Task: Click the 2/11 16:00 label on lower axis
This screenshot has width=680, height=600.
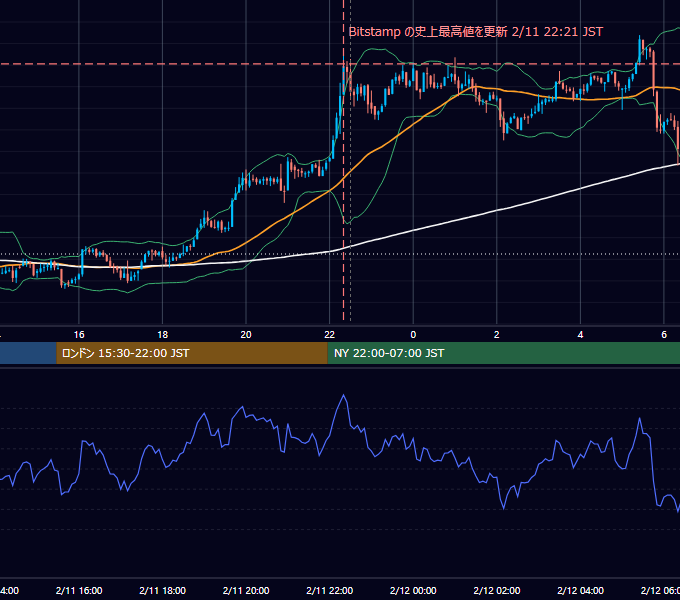Action: [79, 590]
